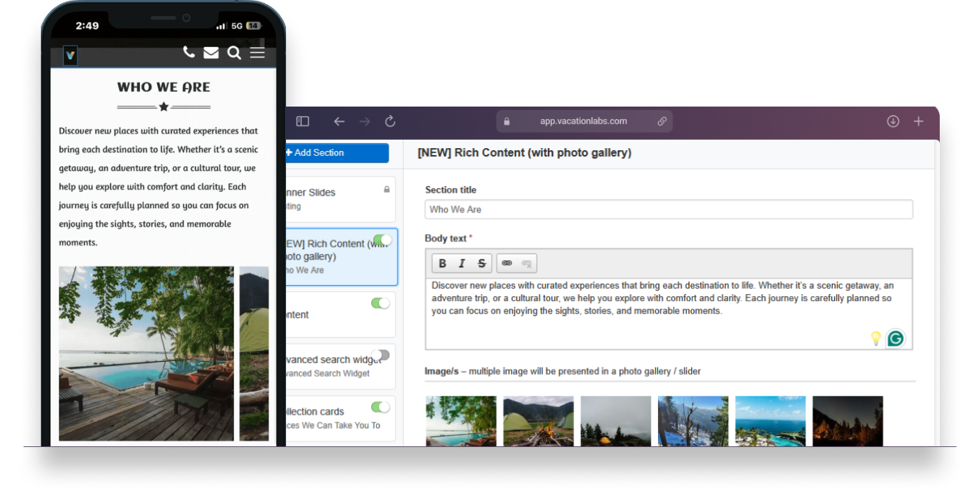This screenshot has height=492, width=980.
Task: Select the campfire tents thumbnail
Action: click(538, 421)
